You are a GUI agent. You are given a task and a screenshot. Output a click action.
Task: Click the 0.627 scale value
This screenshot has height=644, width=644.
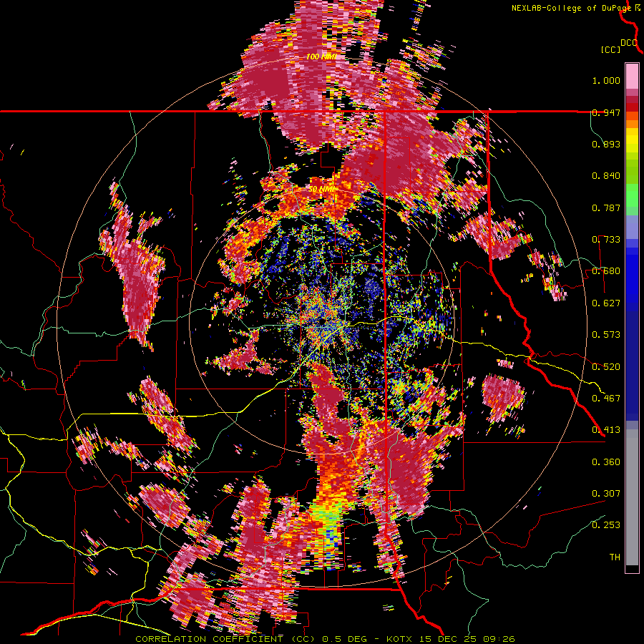click(x=606, y=303)
